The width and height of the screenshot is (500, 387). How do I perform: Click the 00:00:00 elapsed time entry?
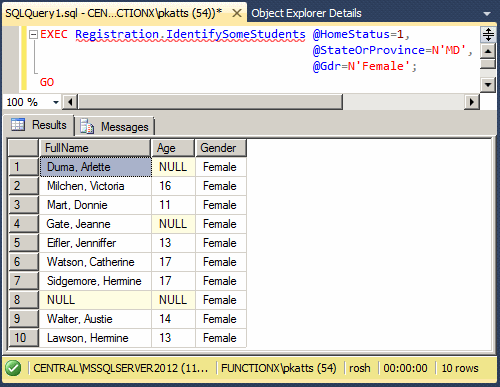(405, 368)
